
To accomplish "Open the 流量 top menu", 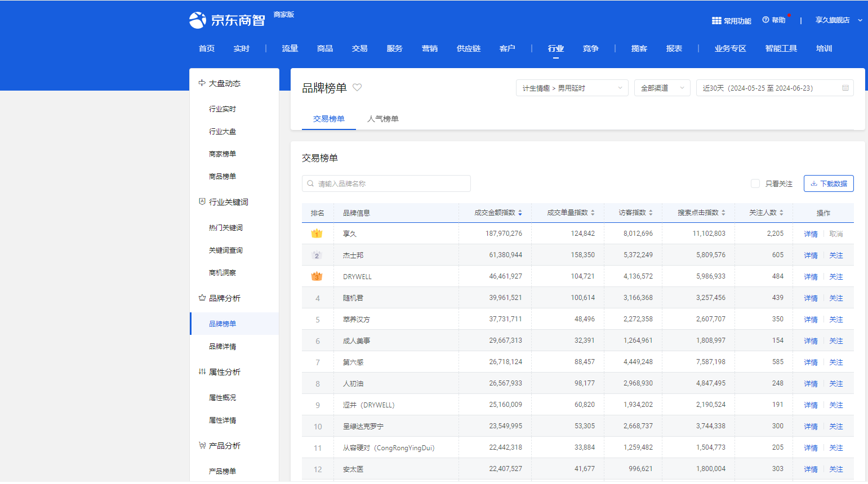I will [x=290, y=48].
